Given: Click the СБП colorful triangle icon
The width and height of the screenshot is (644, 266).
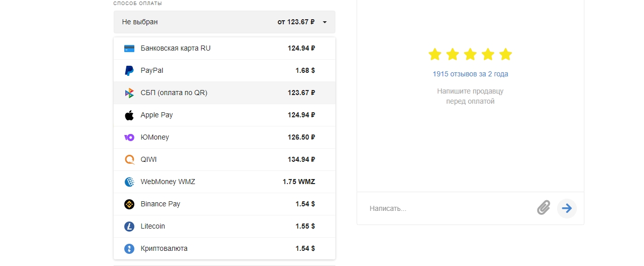Looking at the screenshot, I should point(129,93).
